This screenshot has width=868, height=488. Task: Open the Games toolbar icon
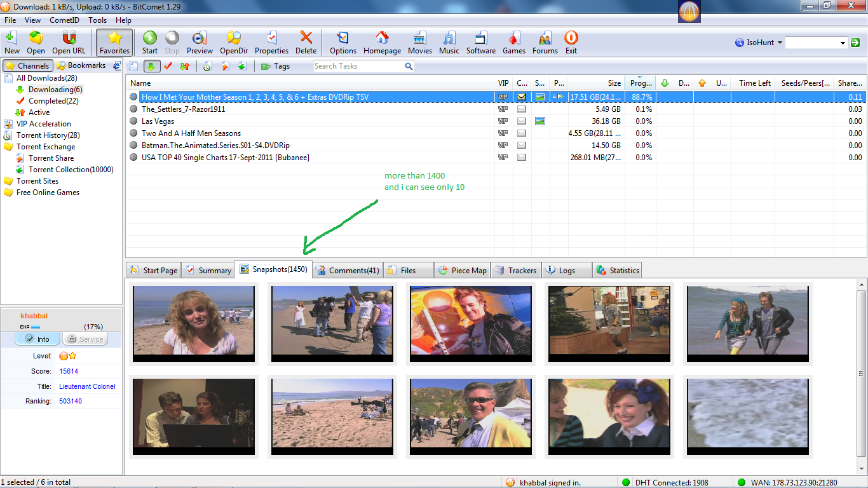coord(514,43)
